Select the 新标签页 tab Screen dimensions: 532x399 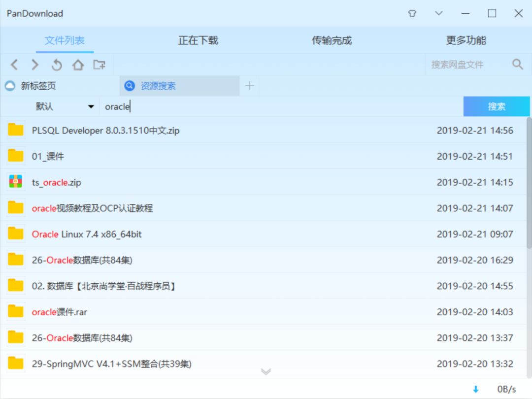[60, 86]
